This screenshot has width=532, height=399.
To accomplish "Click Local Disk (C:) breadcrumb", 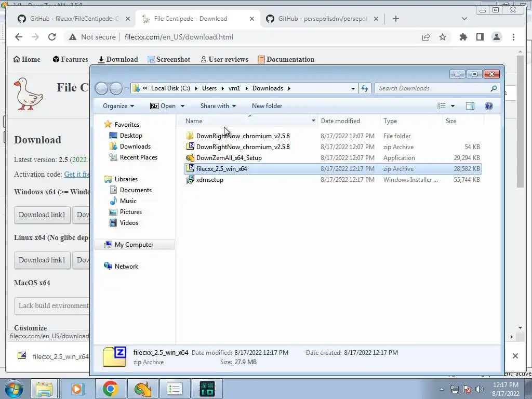I will 170,88.
